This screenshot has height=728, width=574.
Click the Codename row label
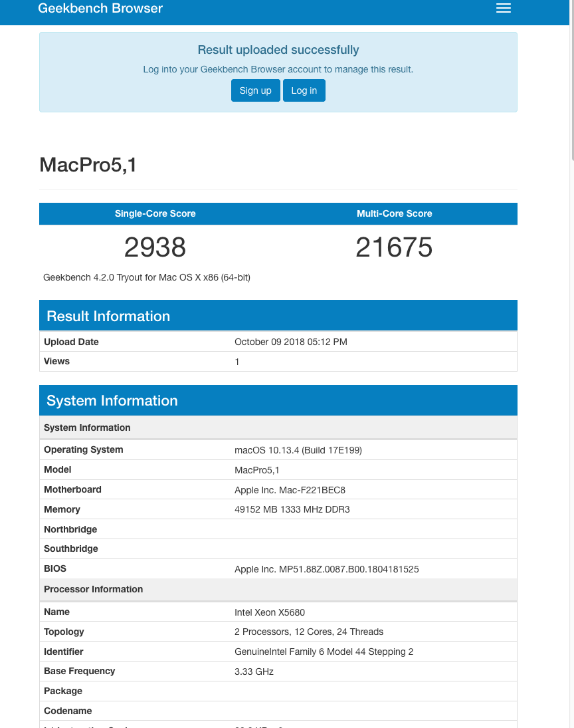click(x=68, y=711)
